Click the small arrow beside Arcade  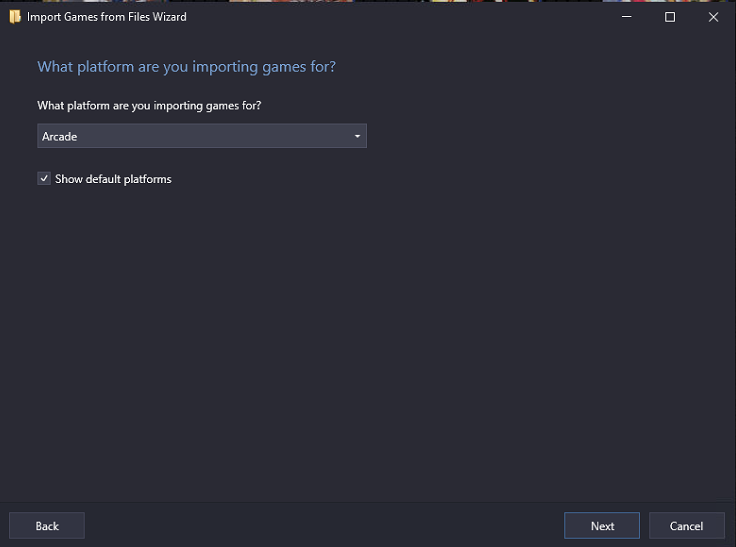click(x=357, y=136)
